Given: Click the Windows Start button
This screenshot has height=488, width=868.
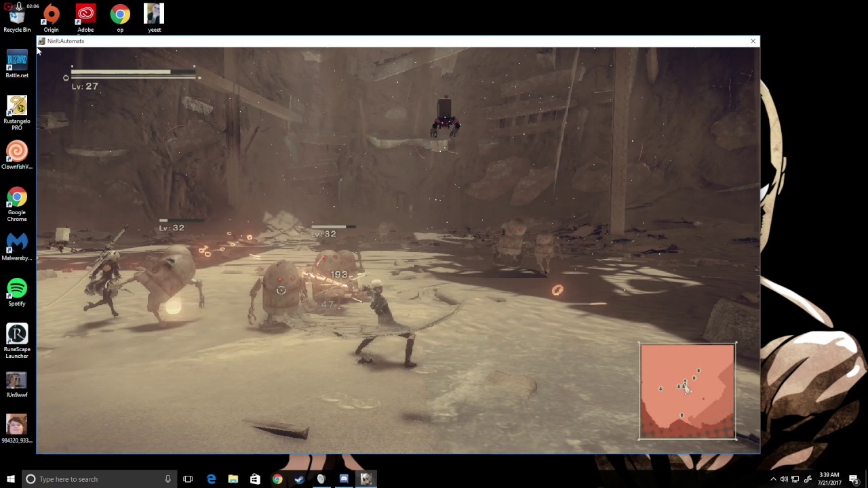Looking at the screenshot, I should pyautogui.click(x=10, y=479).
